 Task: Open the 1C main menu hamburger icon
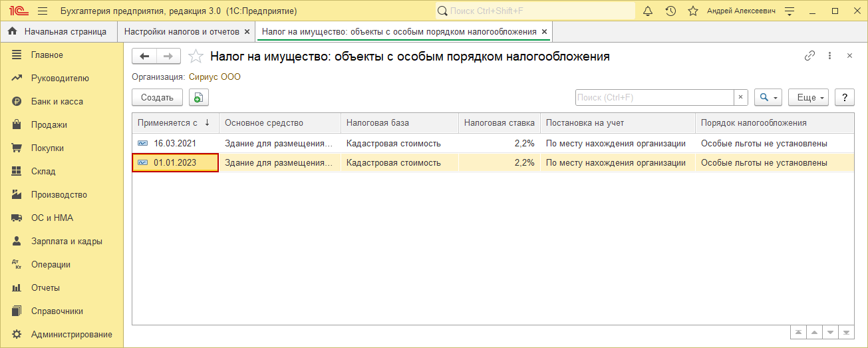point(43,11)
